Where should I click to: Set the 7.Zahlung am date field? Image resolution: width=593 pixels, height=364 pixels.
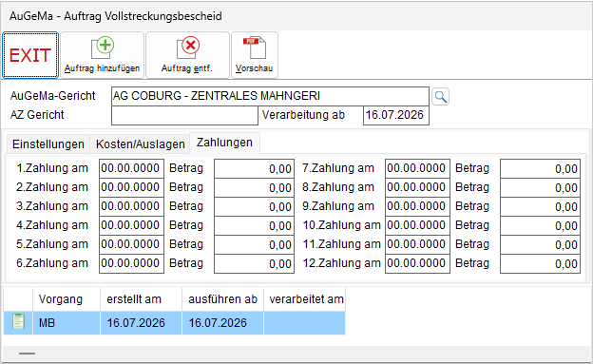417,168
